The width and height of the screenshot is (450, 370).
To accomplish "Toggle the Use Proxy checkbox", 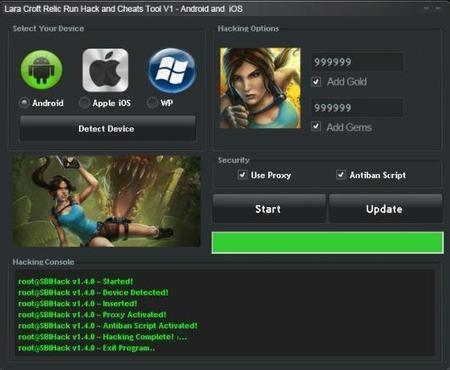I will click(x=242, y=175).
